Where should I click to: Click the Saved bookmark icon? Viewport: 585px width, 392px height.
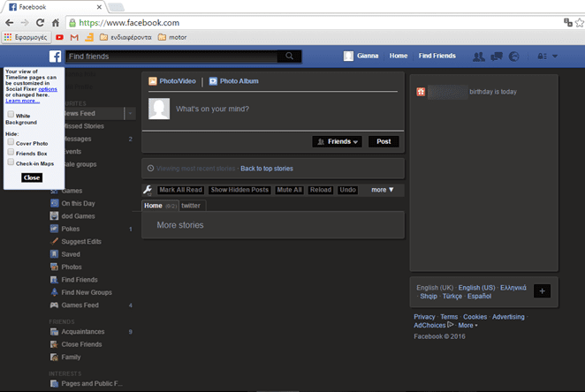(55, 253)
